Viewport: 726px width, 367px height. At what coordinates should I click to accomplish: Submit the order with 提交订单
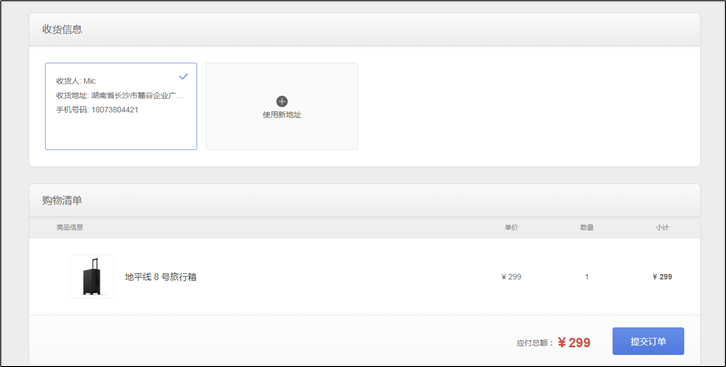[648, 341]
